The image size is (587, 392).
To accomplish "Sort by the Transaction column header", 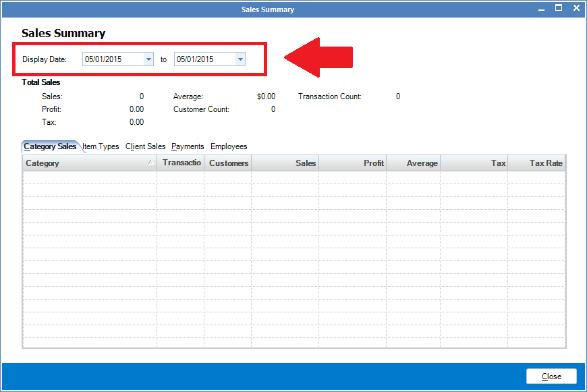I will pos(181,163).
